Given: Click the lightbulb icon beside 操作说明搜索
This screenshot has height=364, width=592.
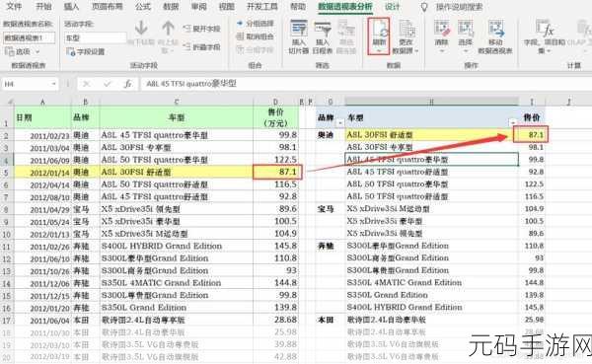Looking at the screenshot, I should pyautogui.click(x=424, y=7).
